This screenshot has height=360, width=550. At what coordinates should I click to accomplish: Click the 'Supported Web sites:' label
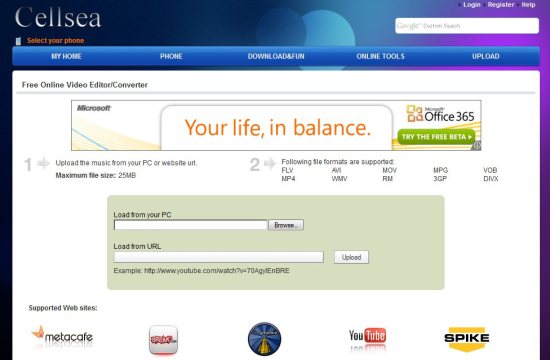point(63,308)
